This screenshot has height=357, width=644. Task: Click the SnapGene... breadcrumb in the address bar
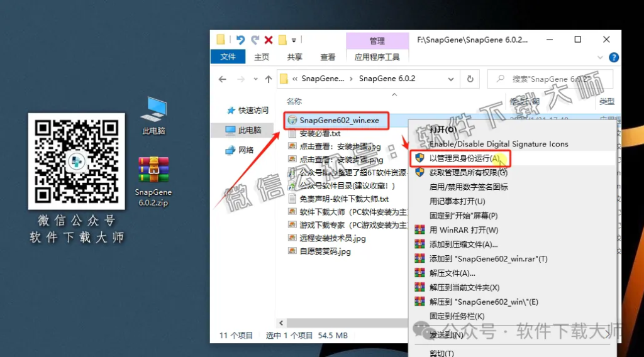(x=323, y=79)
